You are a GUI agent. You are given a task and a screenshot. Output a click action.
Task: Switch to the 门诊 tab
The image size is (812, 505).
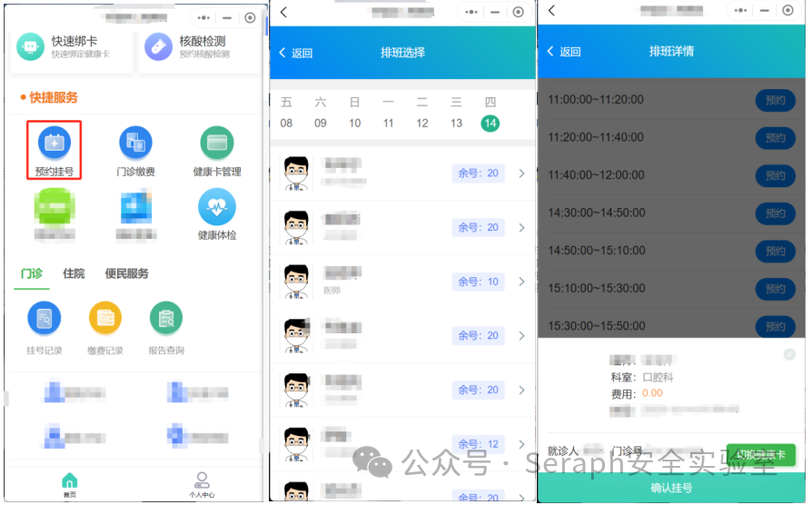[x=32, y=273]
